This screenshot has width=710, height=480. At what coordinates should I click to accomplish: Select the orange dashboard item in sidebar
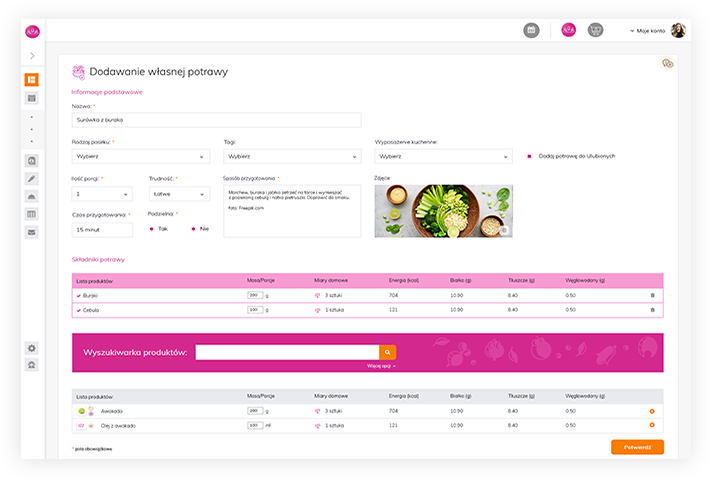pos(32,79)
